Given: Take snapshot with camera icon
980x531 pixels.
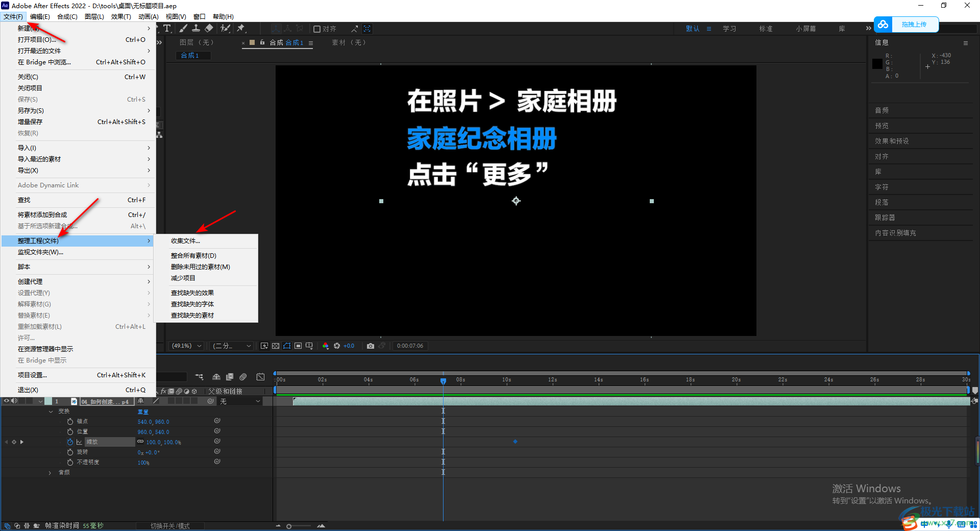Looking at the screenshot, I should [x=371, y=346].
